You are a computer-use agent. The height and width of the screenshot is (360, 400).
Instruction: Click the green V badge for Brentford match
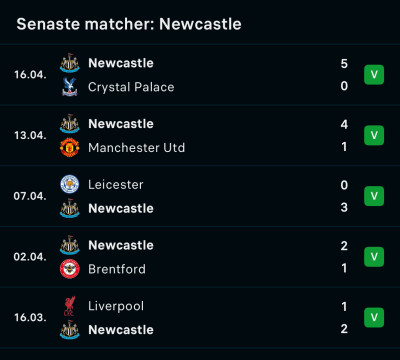374,257
